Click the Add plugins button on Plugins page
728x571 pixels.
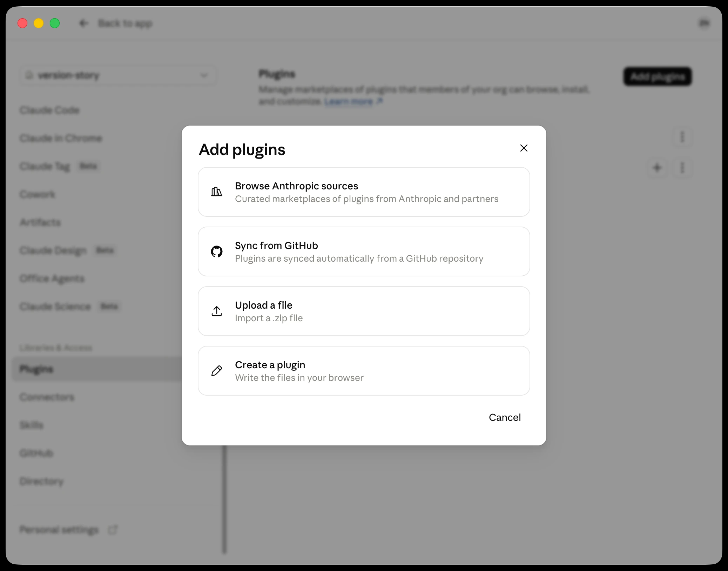click(657, 76)
